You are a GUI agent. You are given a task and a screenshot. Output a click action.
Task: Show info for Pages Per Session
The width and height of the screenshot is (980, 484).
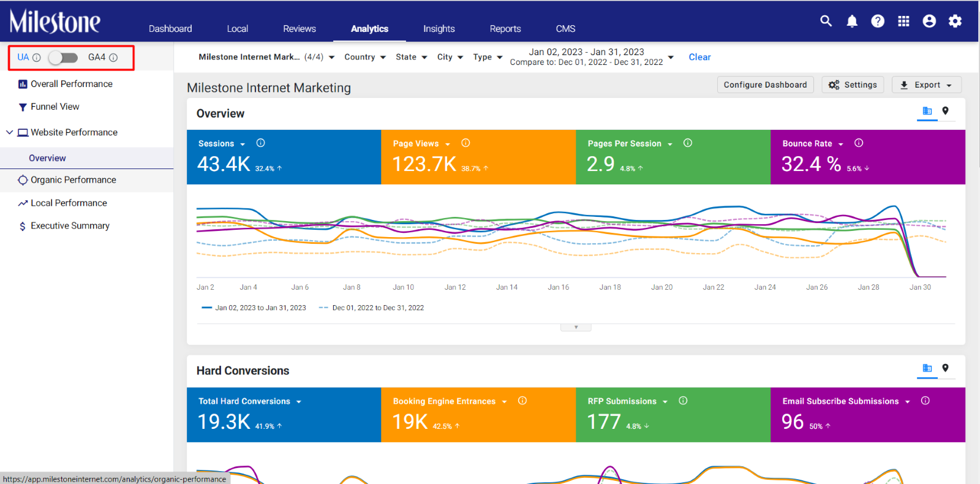[x=688, y=143]
